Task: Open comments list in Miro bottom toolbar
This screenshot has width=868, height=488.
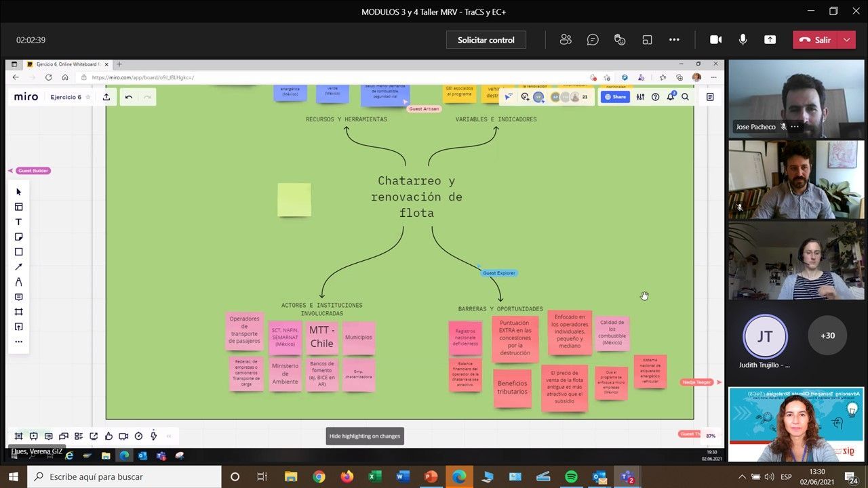Action: point(48,436)
